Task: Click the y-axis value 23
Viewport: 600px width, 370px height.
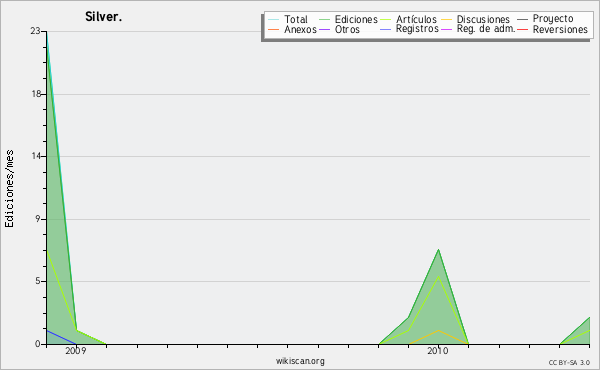Action: (x=35, y=31)
